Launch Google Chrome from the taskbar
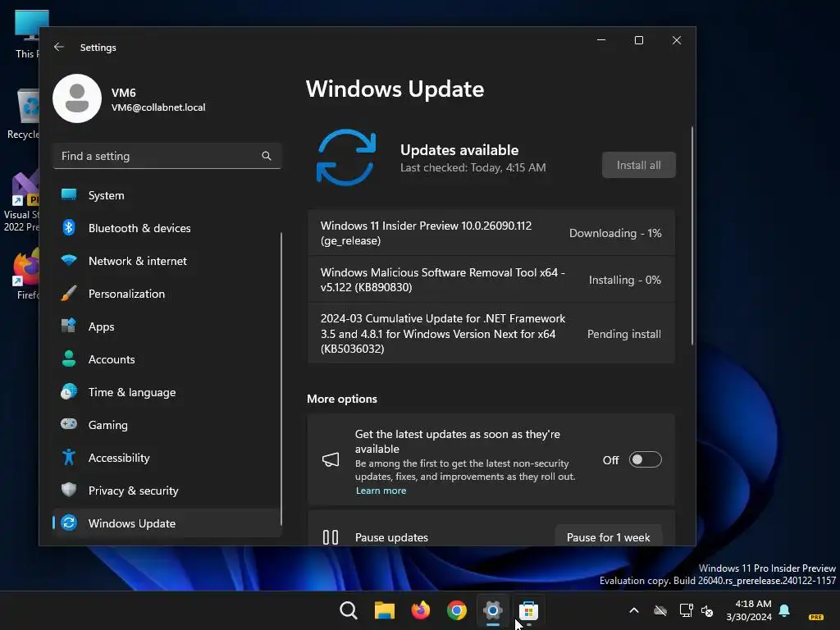 click(457, 610)
